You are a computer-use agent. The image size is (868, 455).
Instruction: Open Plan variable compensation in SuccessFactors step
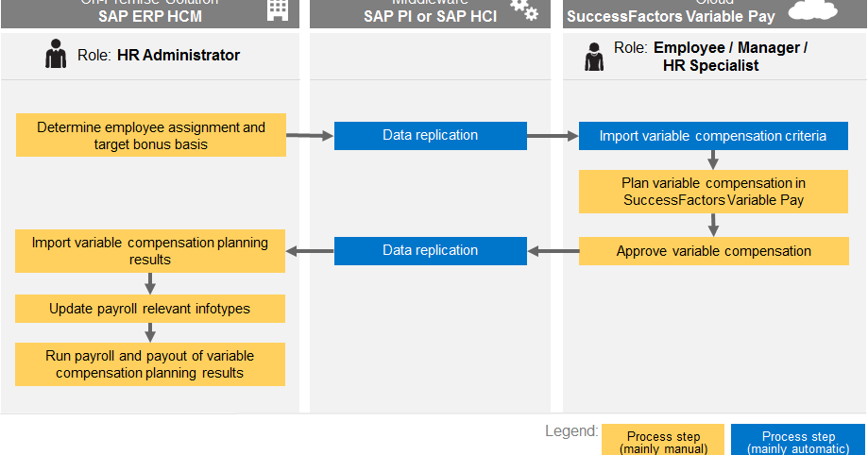coord(713,192)
